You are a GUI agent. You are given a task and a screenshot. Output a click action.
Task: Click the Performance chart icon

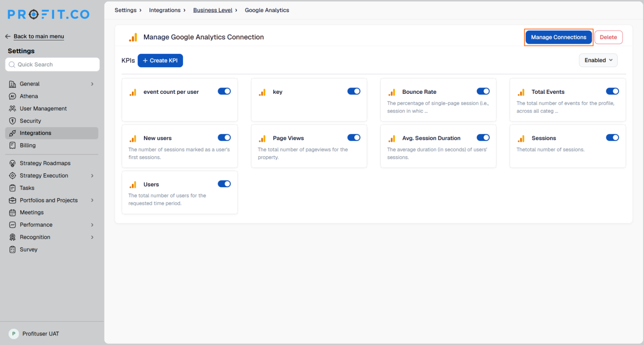(12, 225)
